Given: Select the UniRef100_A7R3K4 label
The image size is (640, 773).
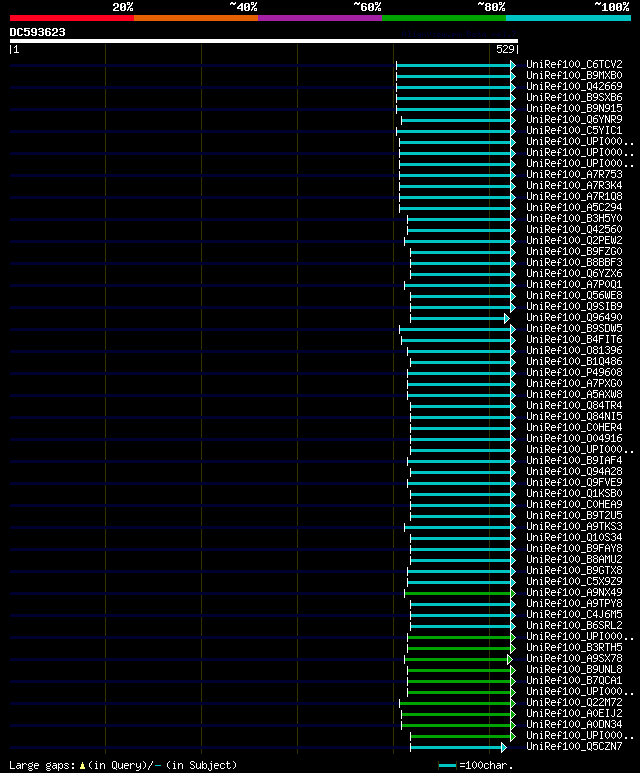Looking at the screenshot, I should pos(574,185).
